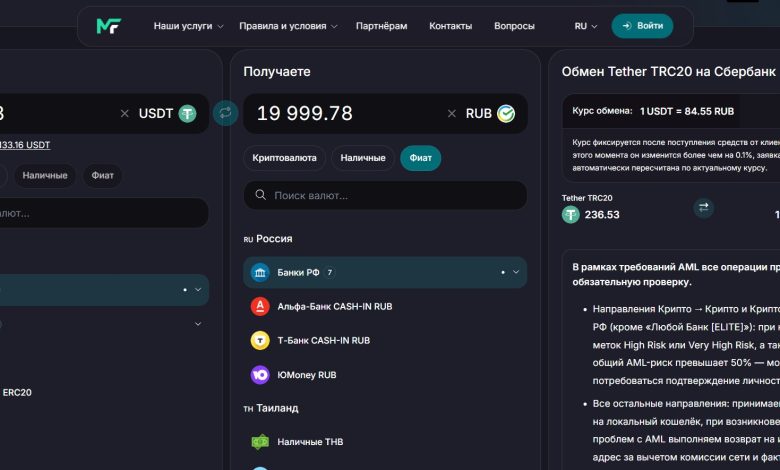Select the ERC20 item in left list

pyautogui.click(x=17, y=392)
